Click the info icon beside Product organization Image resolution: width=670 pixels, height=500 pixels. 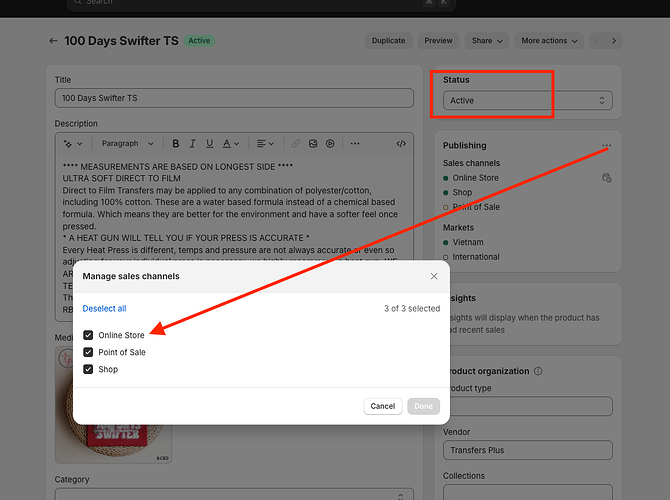point(538,371)
